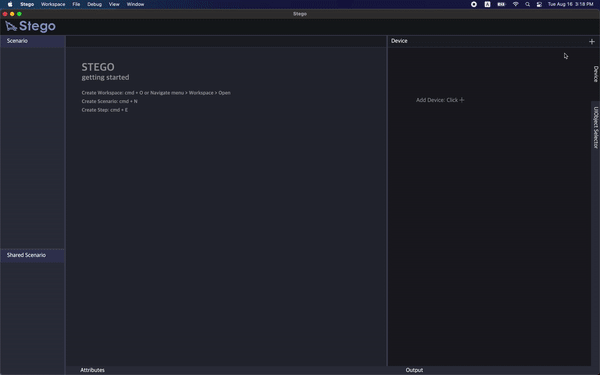Open the keyboard input source icon
Image resolution: width=600 pixels, height=375 pixels.
point(487,4)
